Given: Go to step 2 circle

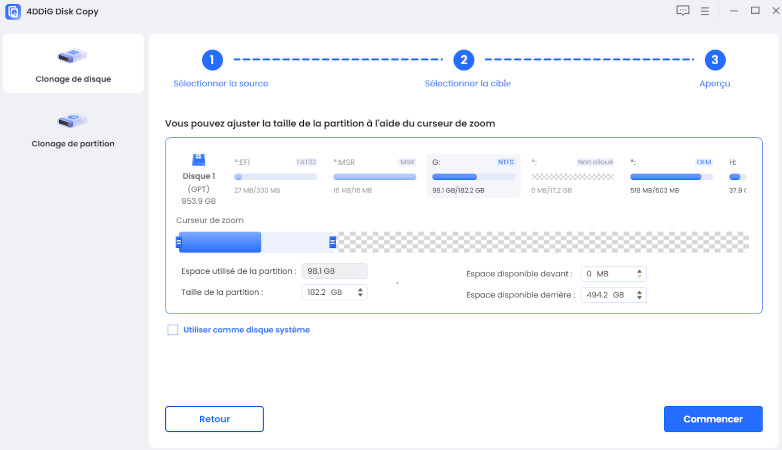Looking at the screenshot, I should pyautogui.click(x=463, y=60).
